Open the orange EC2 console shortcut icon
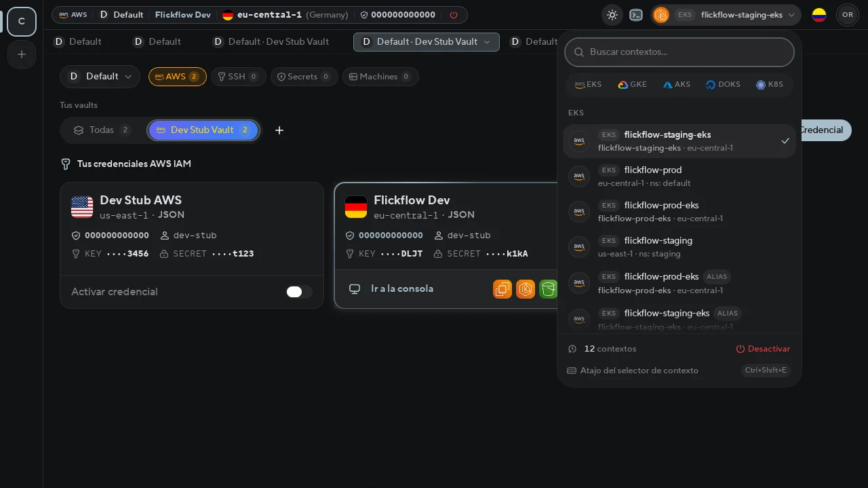The height and width of the screenshot is (488, 868). tap(502, 289)
